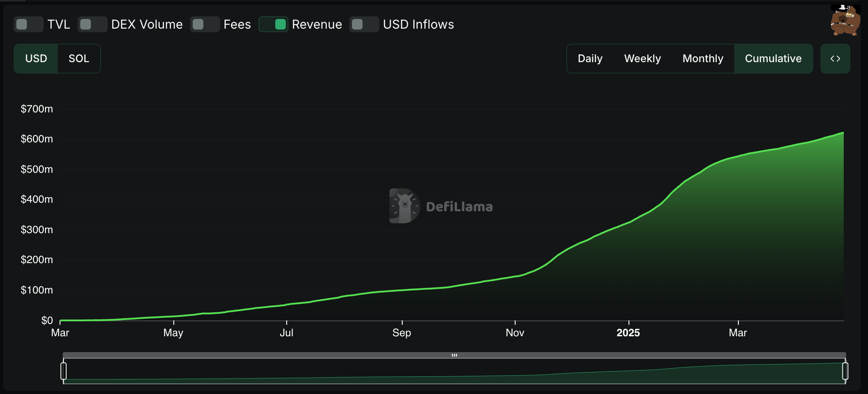Select the USD denomination tab
This screenshot has width=868, height=394.
36,59
